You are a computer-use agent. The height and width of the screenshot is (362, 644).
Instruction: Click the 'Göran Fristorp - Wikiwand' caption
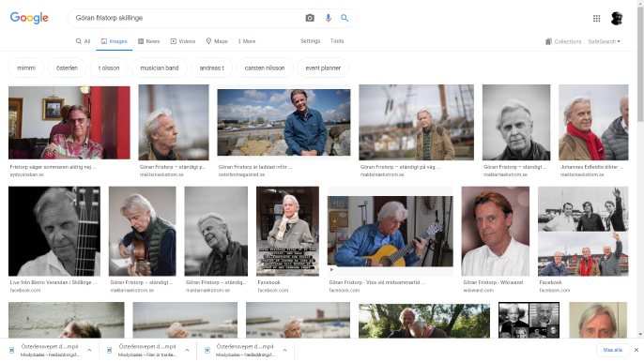coord(493,282)
